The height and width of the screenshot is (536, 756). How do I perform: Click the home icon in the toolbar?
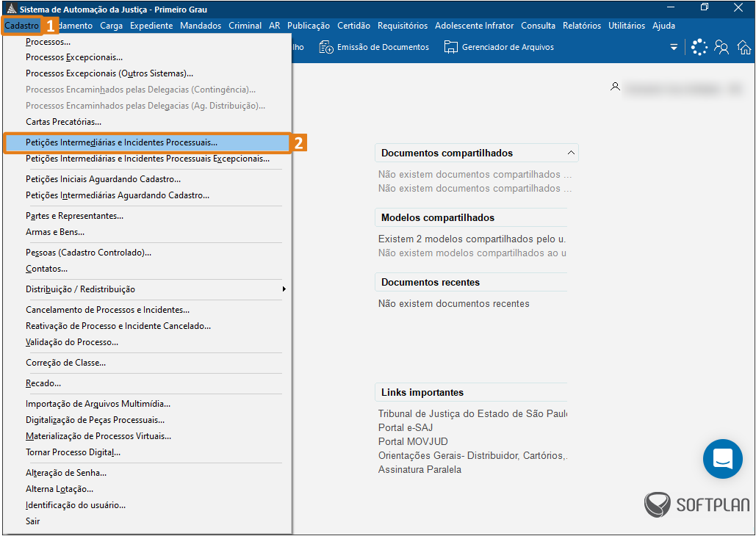(x=744, y=47)
